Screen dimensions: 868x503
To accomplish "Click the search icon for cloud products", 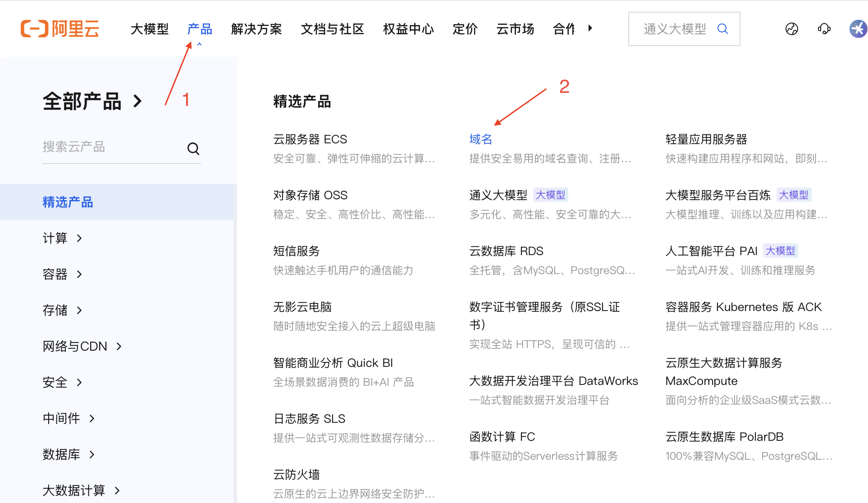I will [193, 148].
